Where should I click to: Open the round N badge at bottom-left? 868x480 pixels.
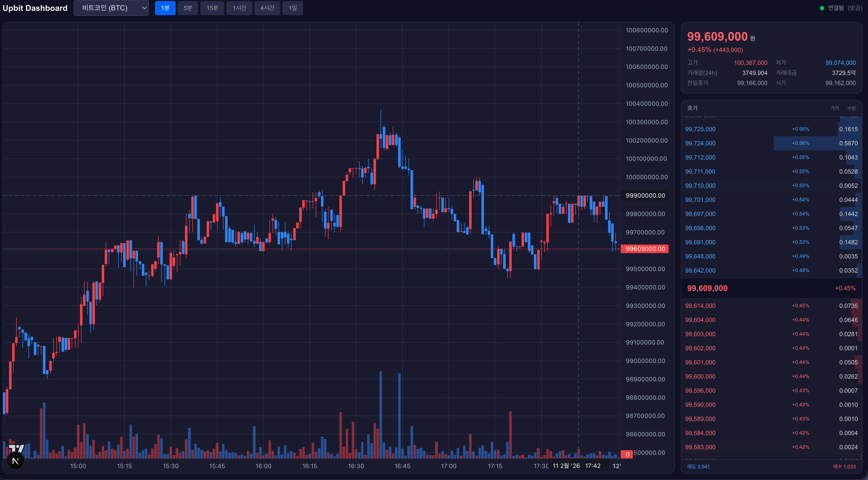click(15, 461)
